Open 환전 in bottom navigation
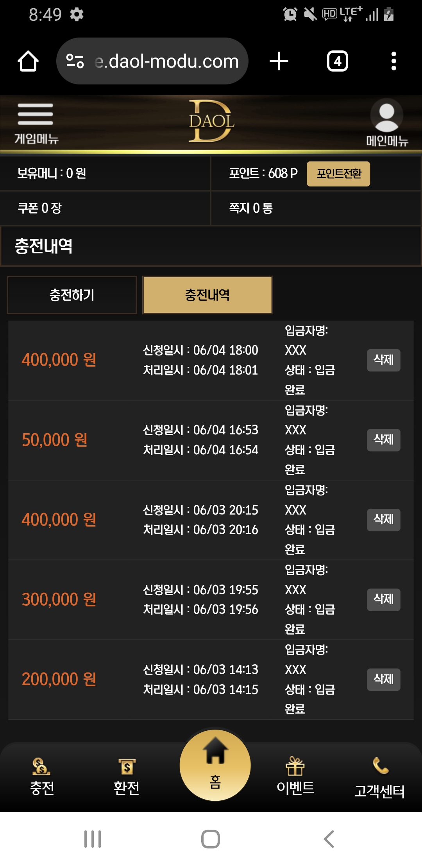 pos(127,777)
